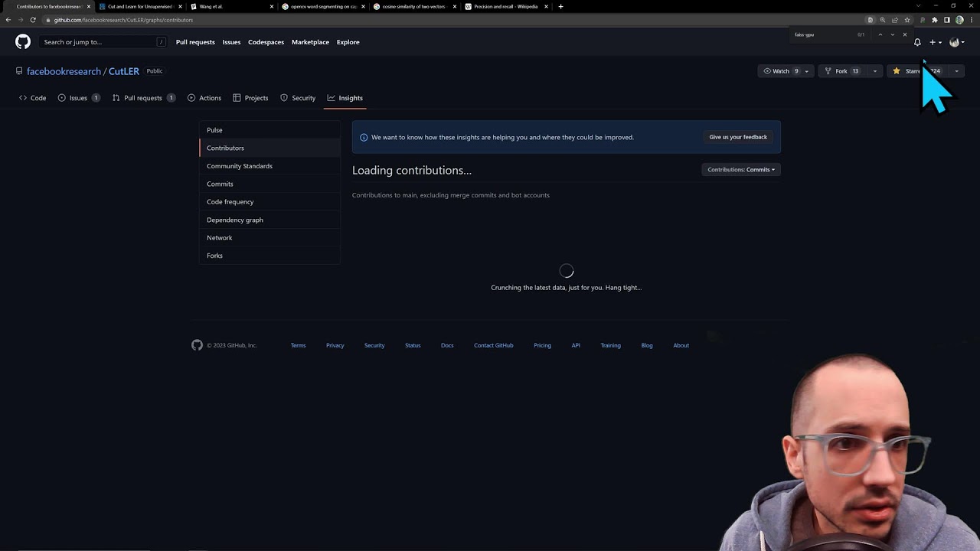
Task: Toggle Watch for this repository
Action: [x=780, y=71]
